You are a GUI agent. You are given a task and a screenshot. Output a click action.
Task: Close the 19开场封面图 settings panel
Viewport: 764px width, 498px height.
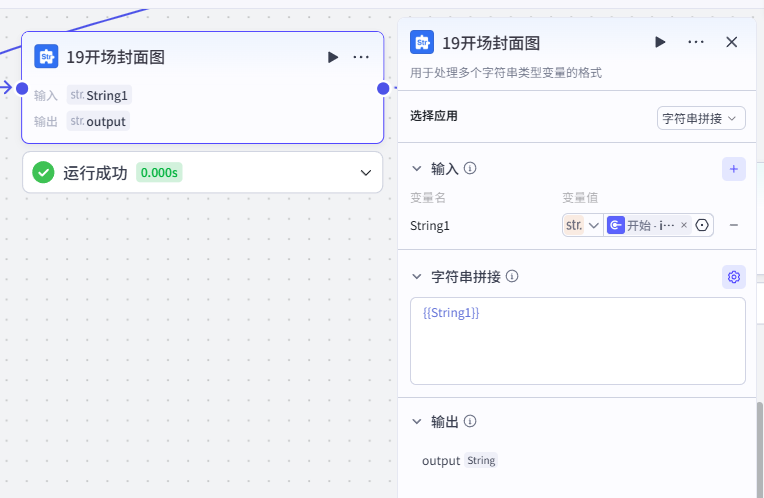731,42
